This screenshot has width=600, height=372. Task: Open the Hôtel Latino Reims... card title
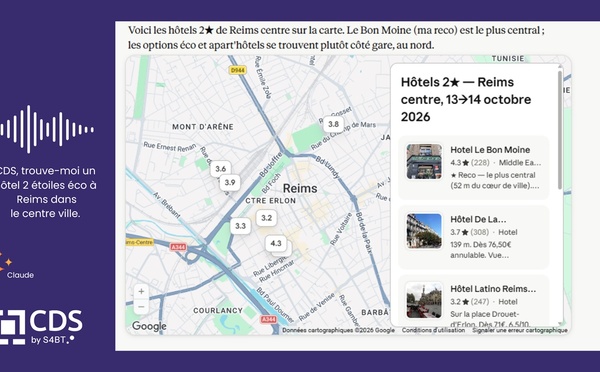[493, 289]
